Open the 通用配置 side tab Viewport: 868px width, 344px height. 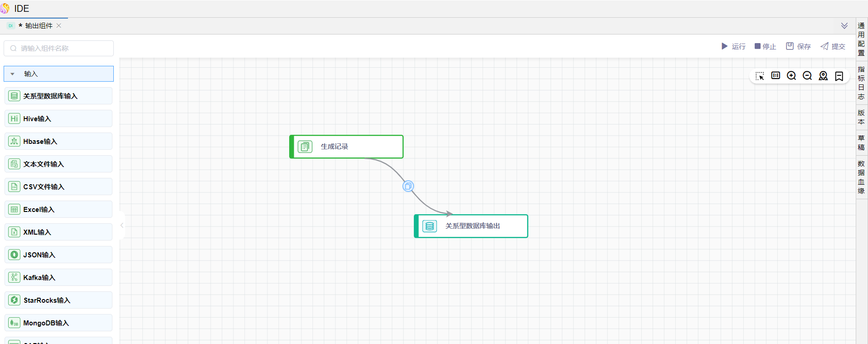tap(861, 39)
